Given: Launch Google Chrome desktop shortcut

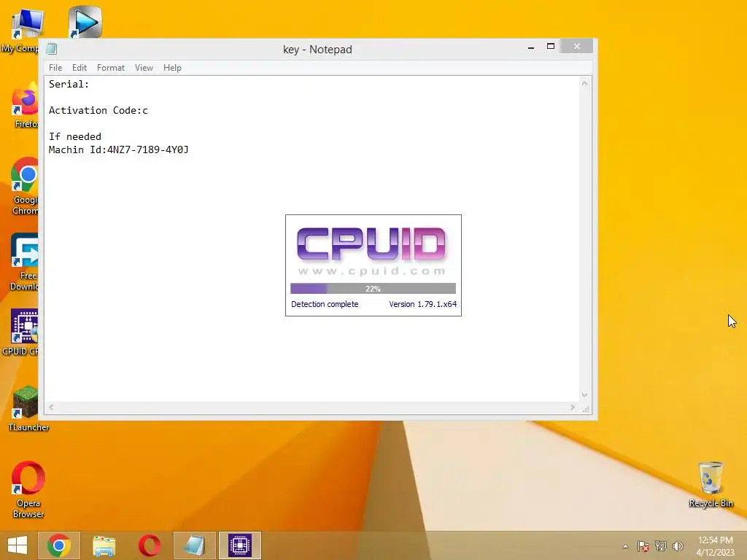Looking at the screenshot, I should click(25, 186).
